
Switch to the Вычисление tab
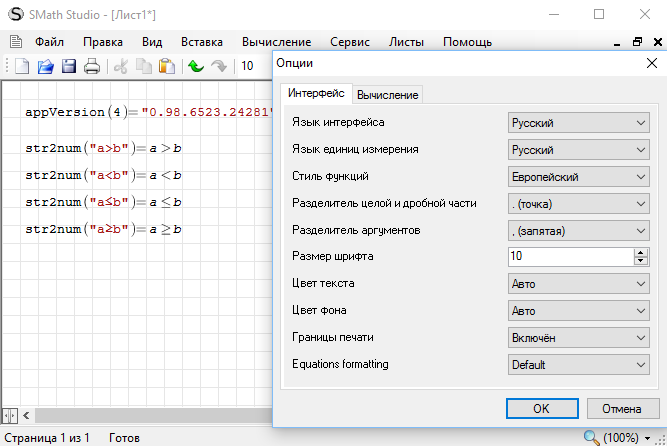(x=388, y=94)
